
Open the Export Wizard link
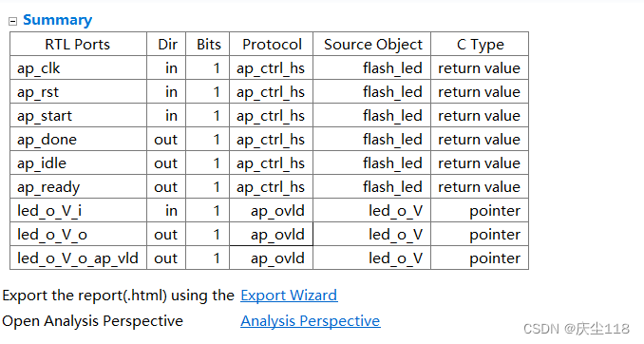point(289,296)
